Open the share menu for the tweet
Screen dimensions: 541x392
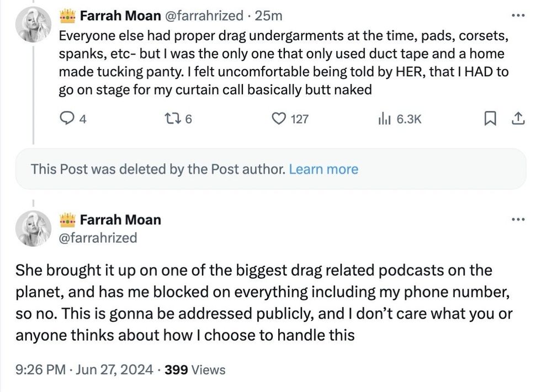click(x=518, y=118)
